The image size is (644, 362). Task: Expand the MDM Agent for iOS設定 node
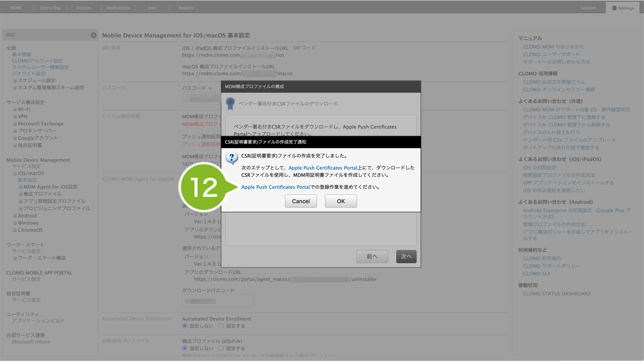pos(20,187)
